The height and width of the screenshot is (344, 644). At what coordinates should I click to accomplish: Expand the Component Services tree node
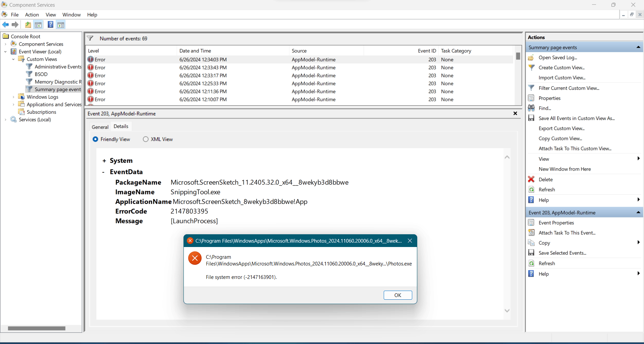[x=5, y=44]
